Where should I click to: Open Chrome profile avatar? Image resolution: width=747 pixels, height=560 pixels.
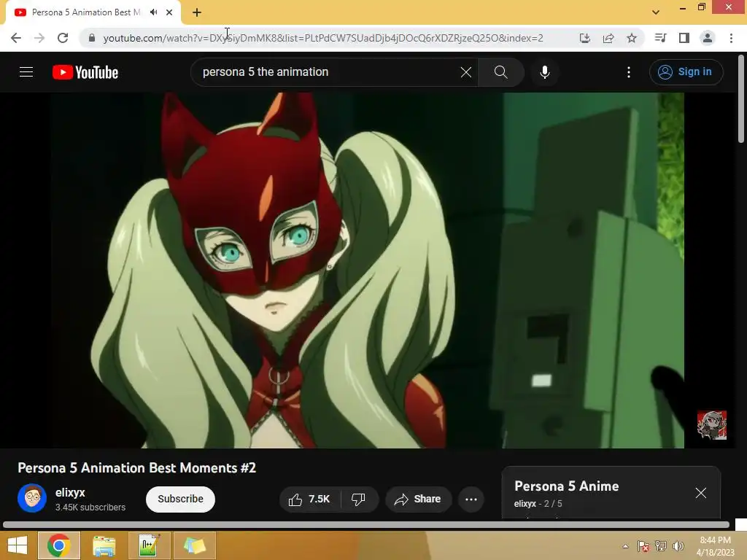click(x=708, y=38)
